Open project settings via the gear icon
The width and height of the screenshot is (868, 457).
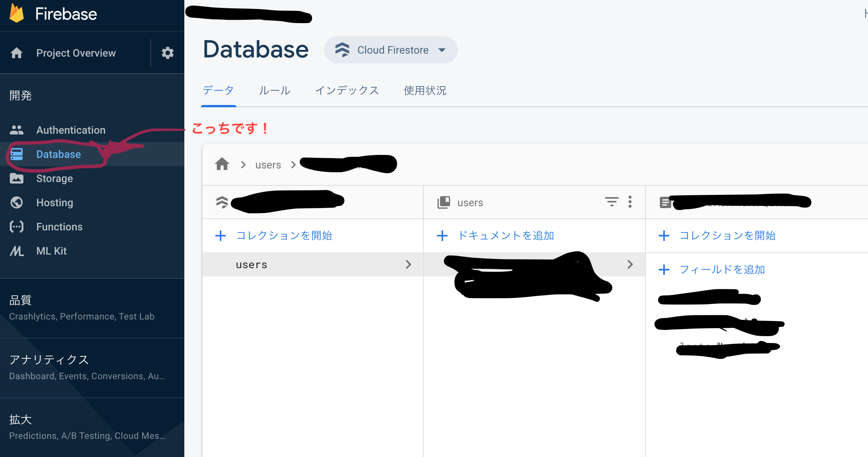[x=168, y=53]
